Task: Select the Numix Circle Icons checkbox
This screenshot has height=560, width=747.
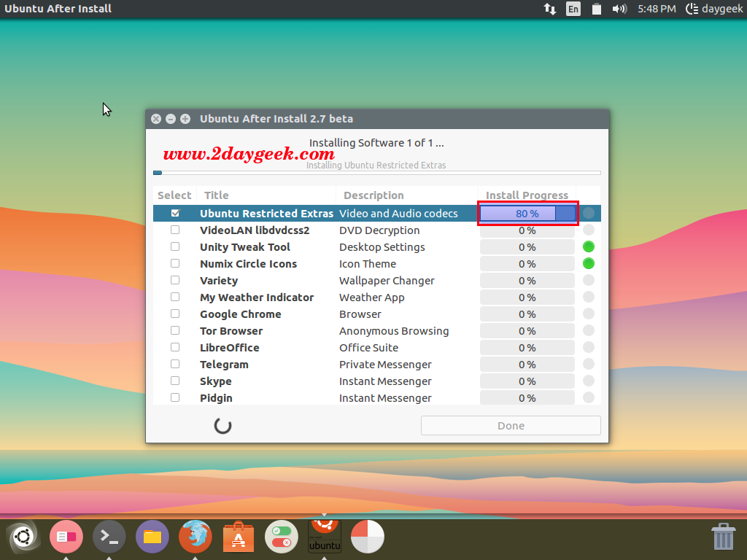Action: coord(175,263)
